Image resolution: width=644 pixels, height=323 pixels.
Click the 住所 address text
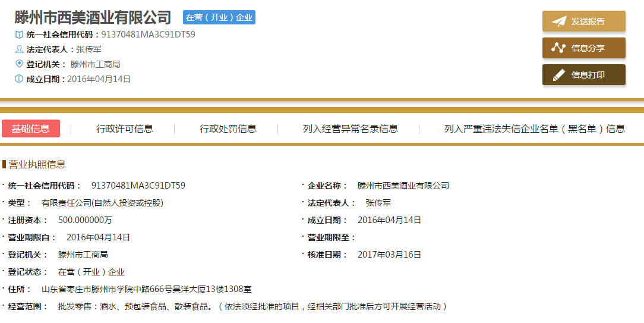[146, 290]
